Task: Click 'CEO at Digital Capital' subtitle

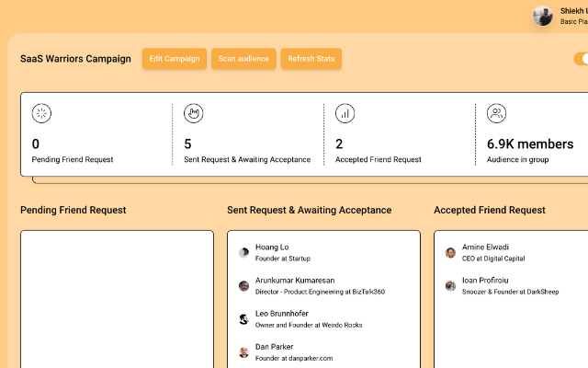Action: point(493,259)
